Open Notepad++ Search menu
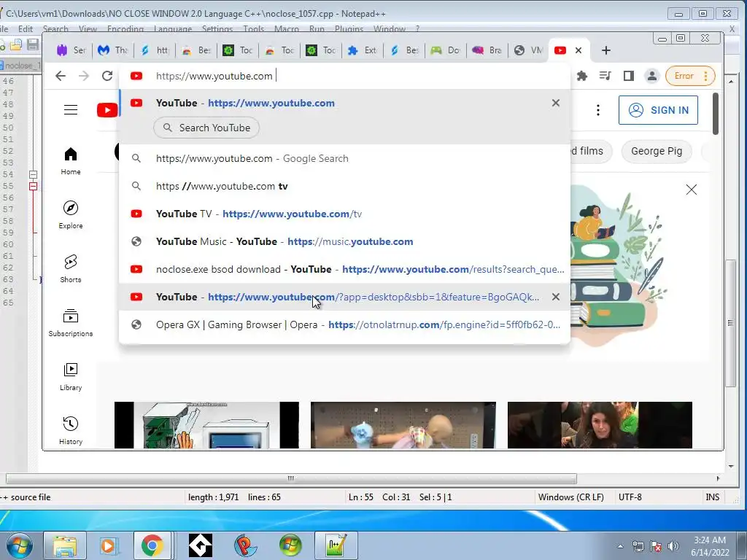 click(55, 29)
